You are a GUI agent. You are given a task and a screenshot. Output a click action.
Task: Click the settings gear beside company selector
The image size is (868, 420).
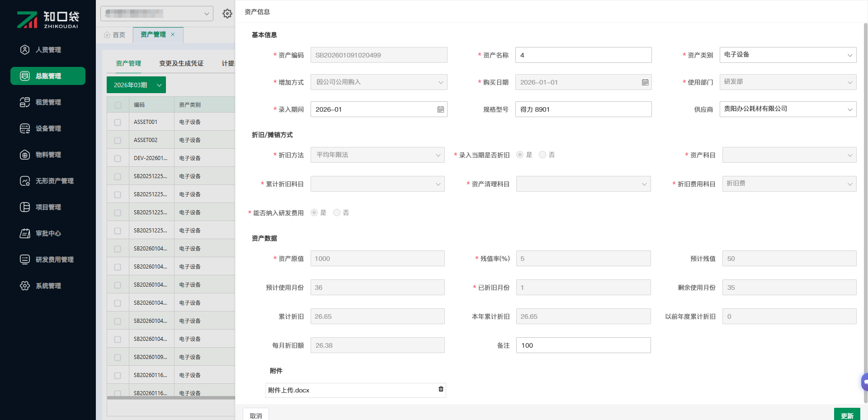pos(227,14)
